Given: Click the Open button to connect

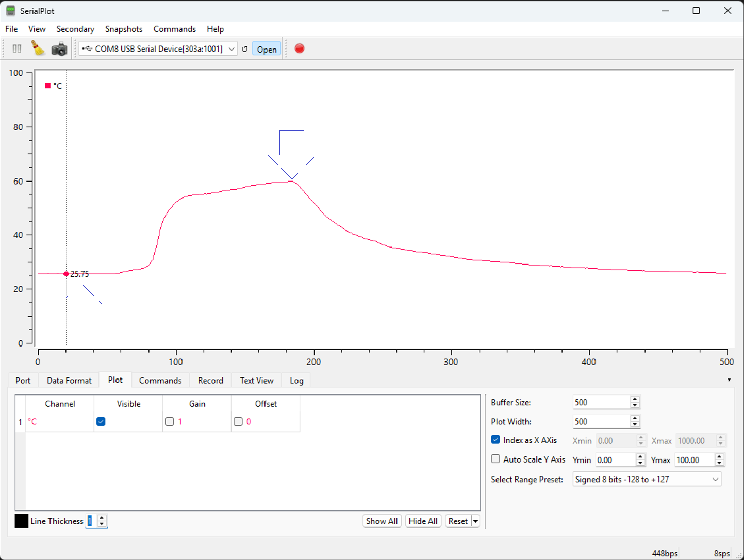Looking at the screenshot, I should click(266, 48).
